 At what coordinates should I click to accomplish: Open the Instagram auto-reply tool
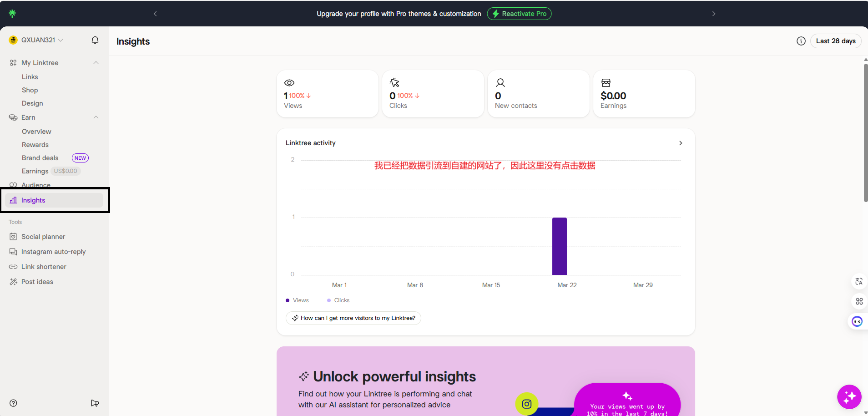pyautogui.click(x=53, y=251)
